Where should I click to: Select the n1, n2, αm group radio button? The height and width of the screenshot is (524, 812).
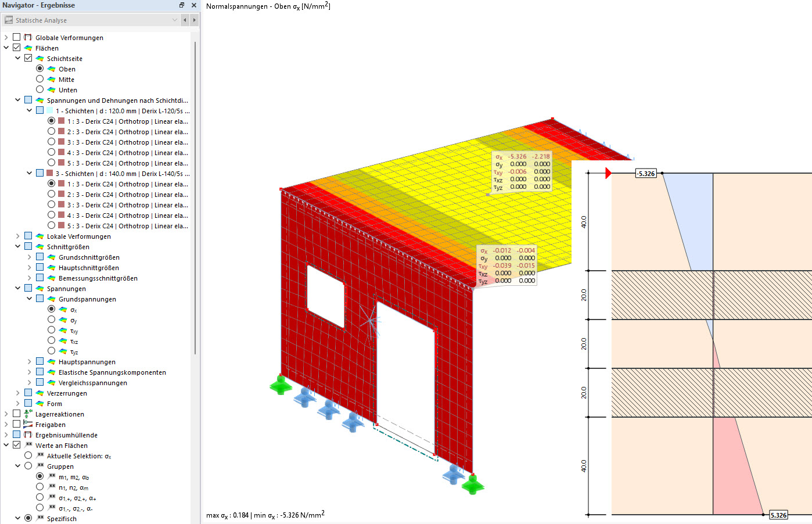(39, 487)
